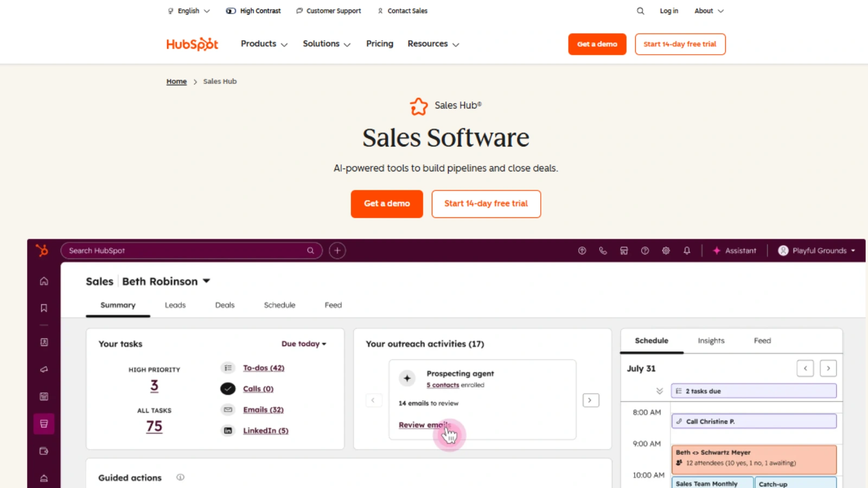Expand the Playful Grounds account menu
The image size is (868, 488).
pos(816,251)
